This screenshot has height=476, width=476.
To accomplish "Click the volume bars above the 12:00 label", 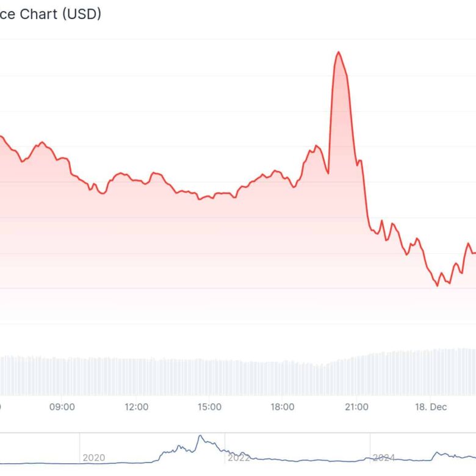I will (136, 377).
